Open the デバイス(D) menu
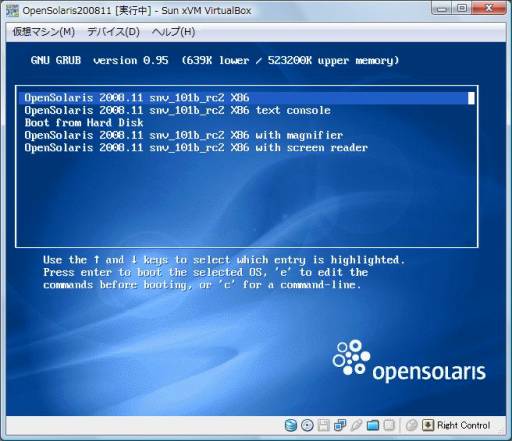 pos(113,32)
